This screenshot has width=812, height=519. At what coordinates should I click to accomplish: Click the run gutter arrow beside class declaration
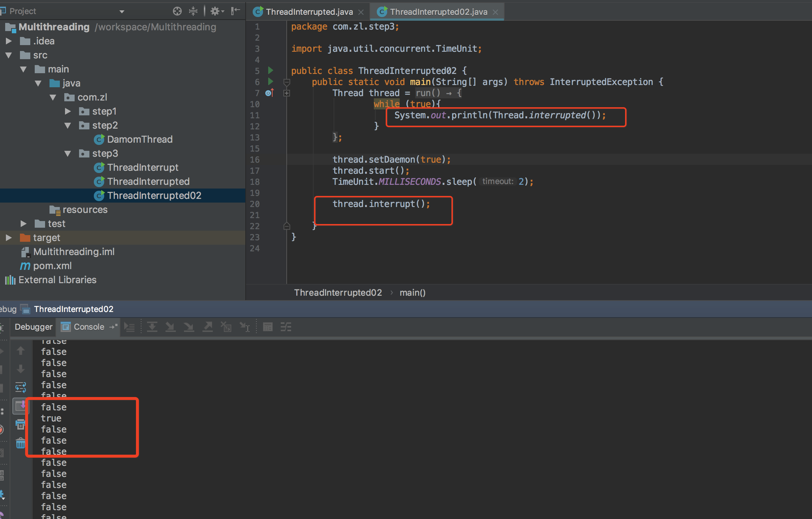pyautogui.click(x=270, y=70)
